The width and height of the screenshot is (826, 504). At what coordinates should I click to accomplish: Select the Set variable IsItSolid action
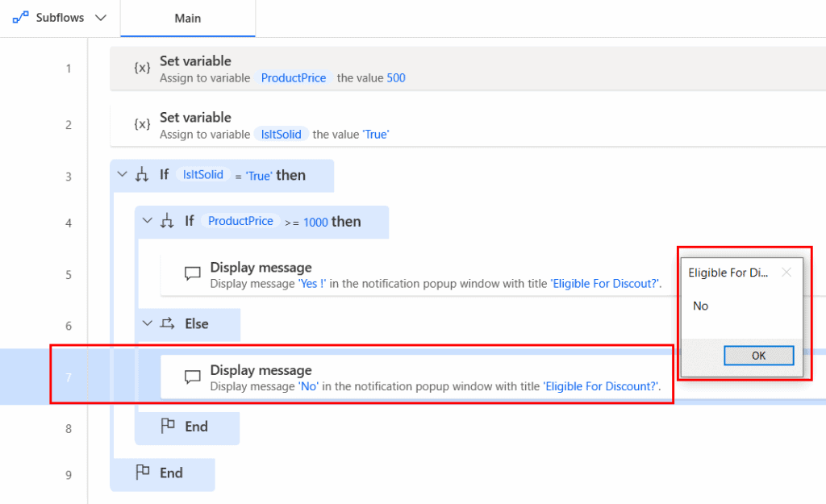click(468, 125)
